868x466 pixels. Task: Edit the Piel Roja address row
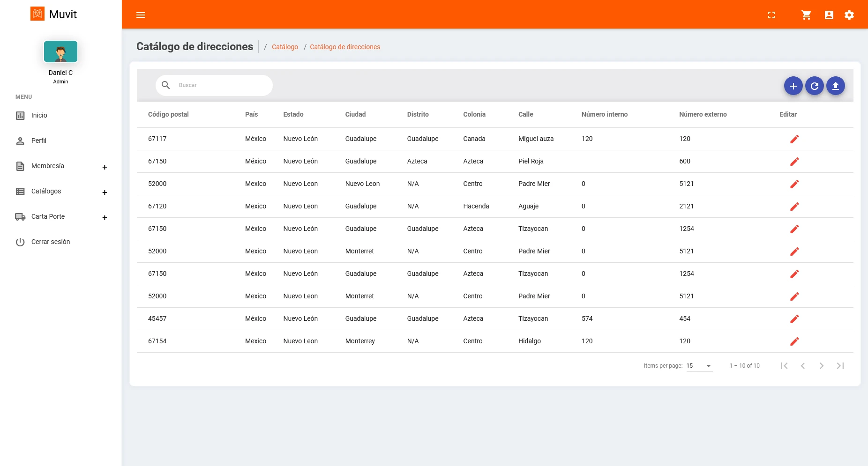(794, 162)
